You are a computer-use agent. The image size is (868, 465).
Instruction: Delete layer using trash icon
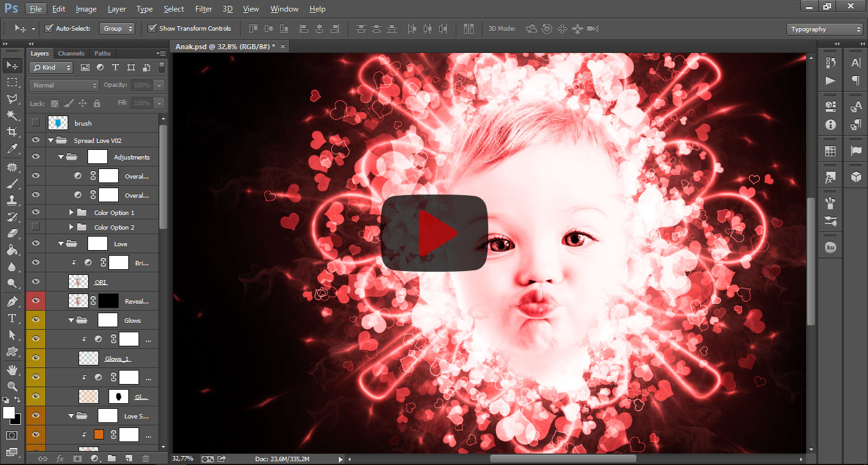[146, 458]
